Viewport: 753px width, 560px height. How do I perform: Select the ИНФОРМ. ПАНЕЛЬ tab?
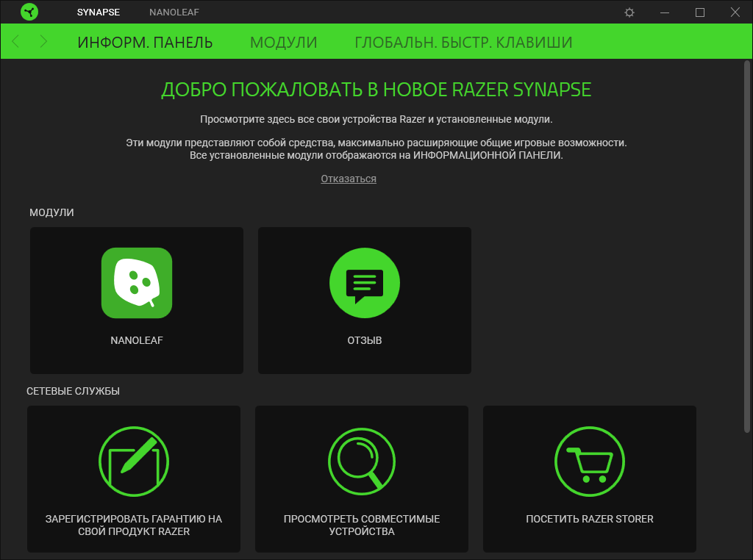click(x=145, y=42)
